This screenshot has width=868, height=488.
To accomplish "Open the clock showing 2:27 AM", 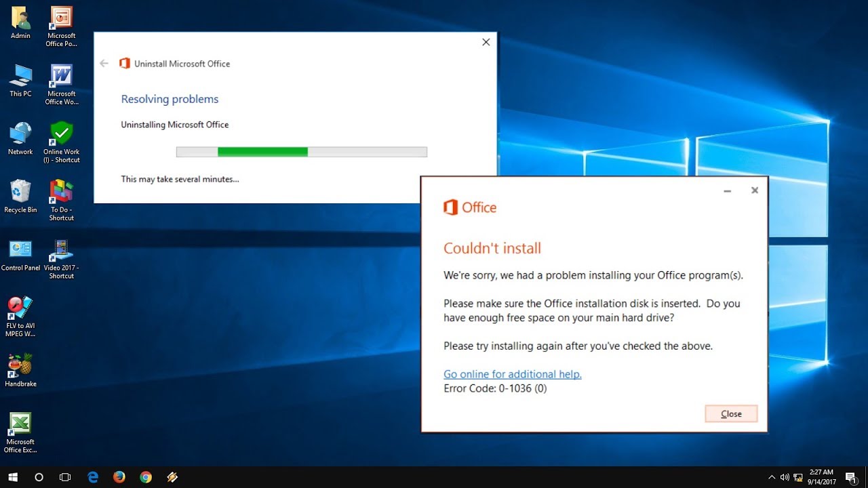I will point(821,477).
